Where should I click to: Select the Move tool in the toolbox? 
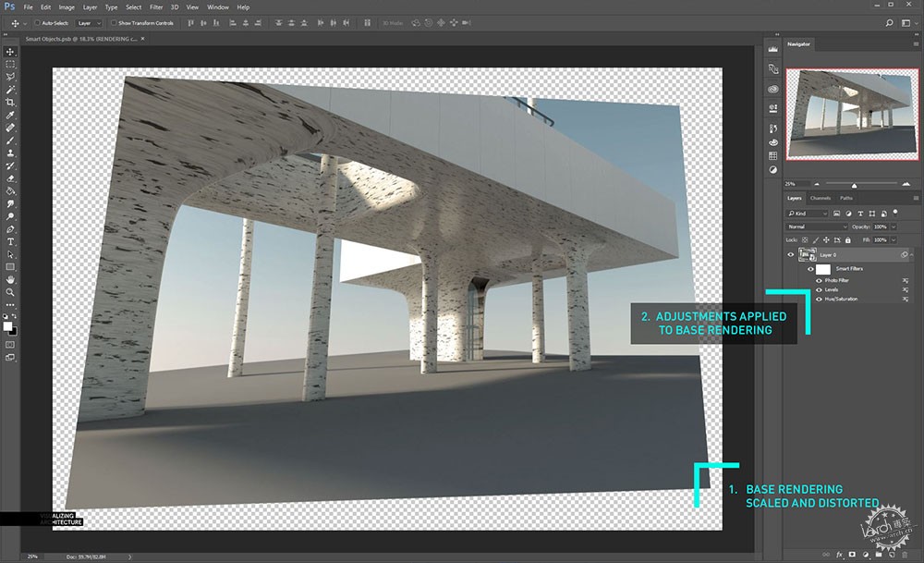(x=10, y=52)
